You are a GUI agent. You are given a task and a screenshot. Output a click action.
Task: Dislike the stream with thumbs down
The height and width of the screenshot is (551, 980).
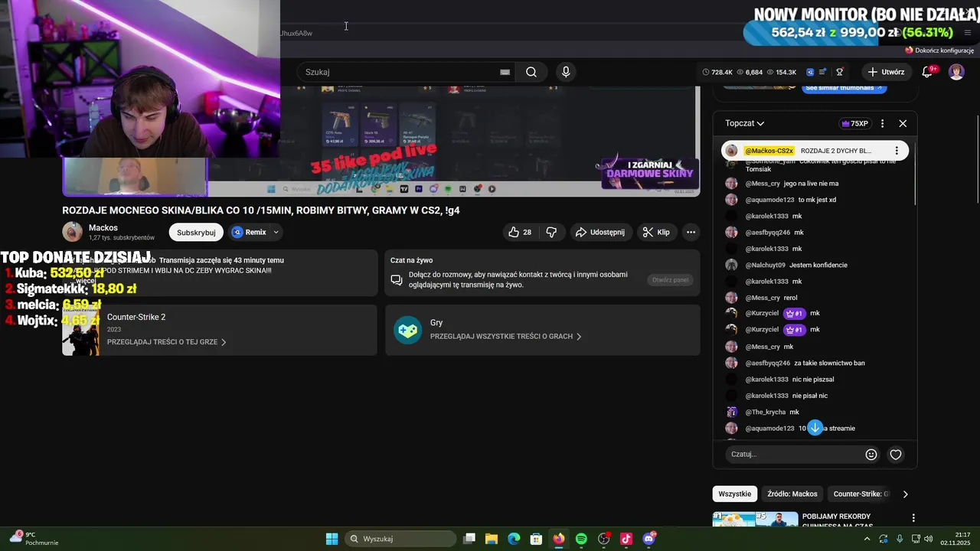[551, 232]
